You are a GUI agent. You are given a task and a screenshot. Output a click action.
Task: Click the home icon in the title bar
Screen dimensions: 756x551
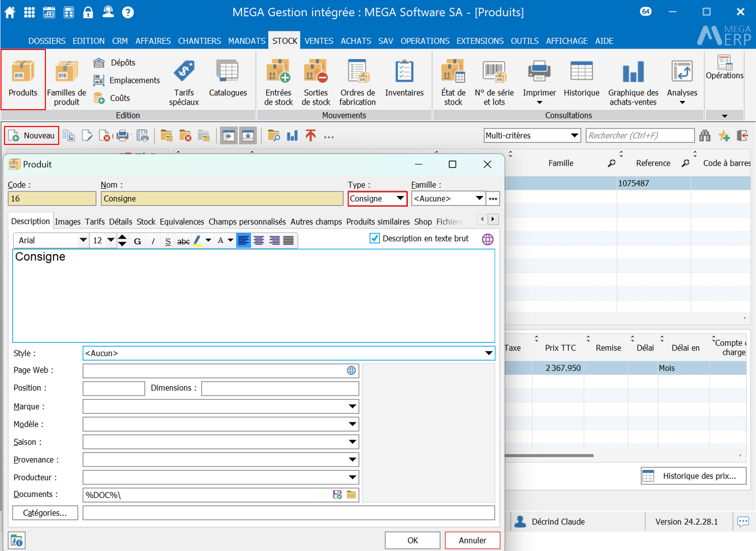pos(10,12)
